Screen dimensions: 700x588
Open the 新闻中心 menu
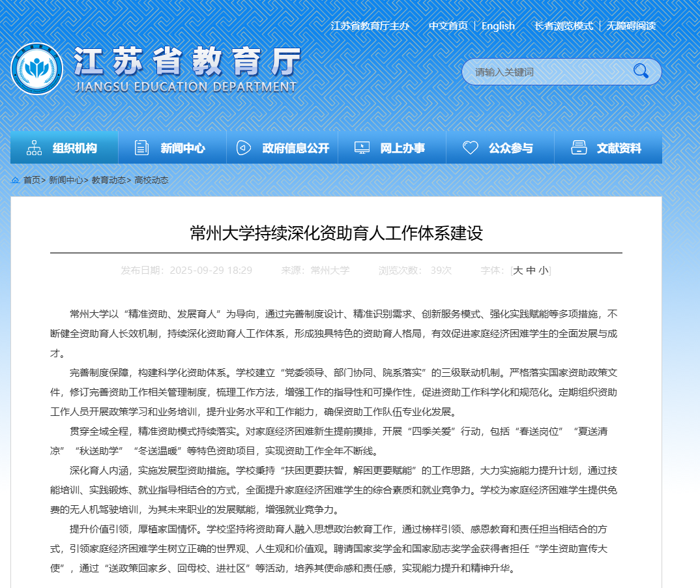pyautogui.click(x=182, y=149)
